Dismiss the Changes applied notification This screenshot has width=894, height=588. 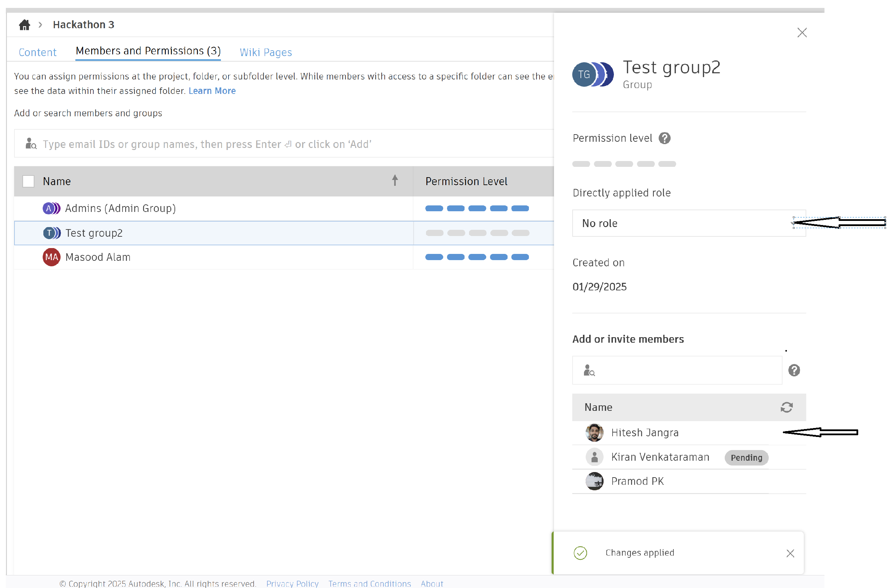tap(790, 553)
